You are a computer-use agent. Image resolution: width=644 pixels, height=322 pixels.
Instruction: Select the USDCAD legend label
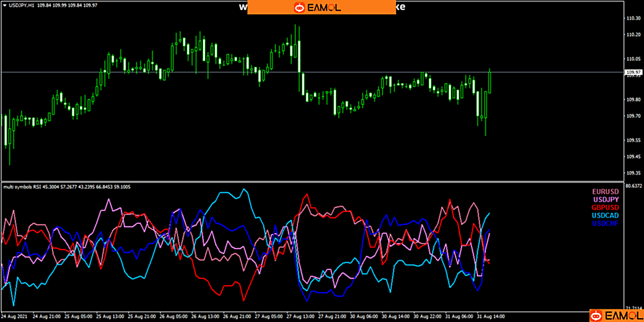pos(605,215)
